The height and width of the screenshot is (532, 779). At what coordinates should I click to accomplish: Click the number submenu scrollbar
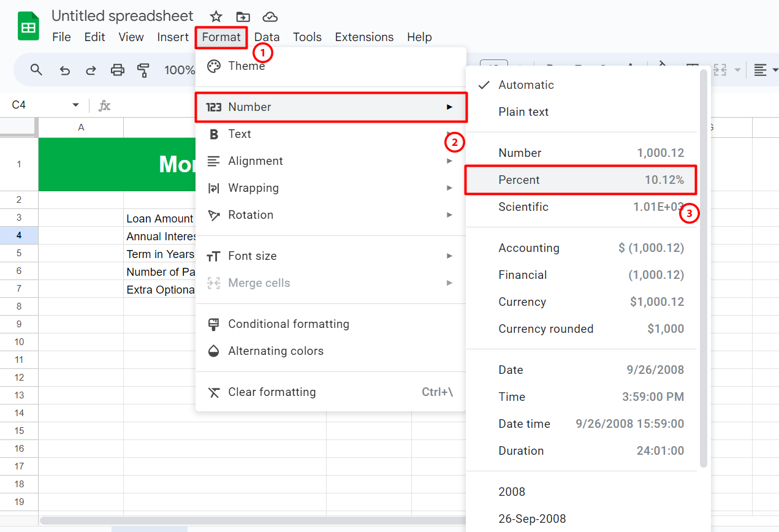[x=704, y=270]
